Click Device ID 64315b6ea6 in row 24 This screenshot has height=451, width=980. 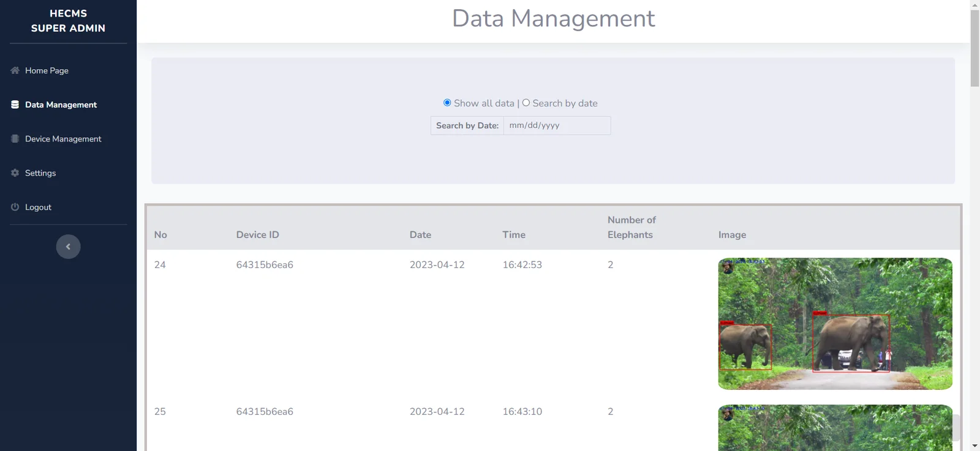[265, 265]
